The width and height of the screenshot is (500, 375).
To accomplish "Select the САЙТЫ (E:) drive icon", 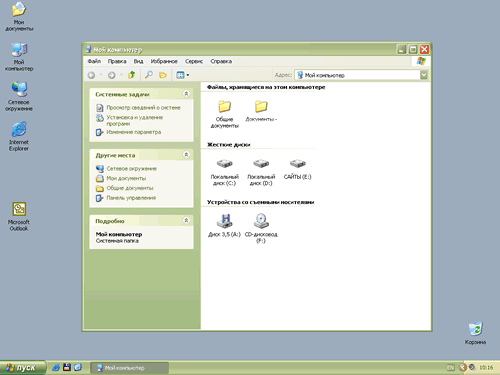I will point(297,169).
